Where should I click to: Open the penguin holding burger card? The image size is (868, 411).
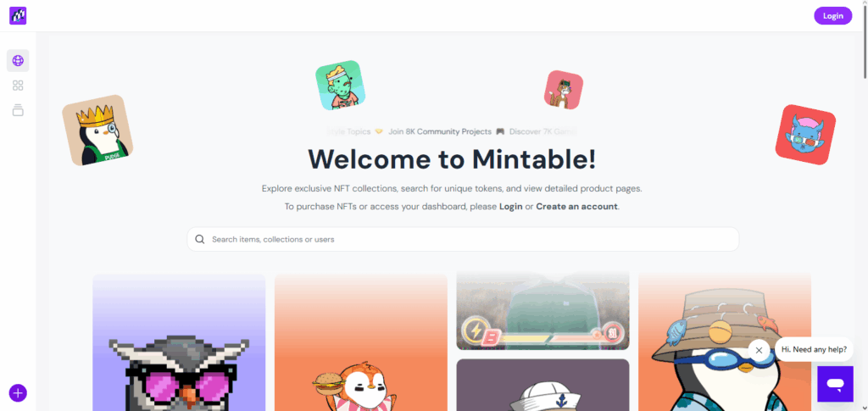[x=361, y=342]
